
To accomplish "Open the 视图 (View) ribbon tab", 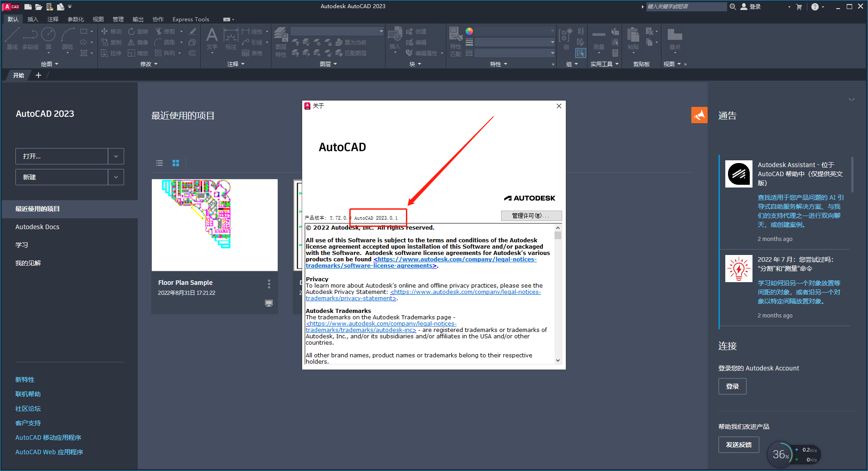I will point(98,19).
